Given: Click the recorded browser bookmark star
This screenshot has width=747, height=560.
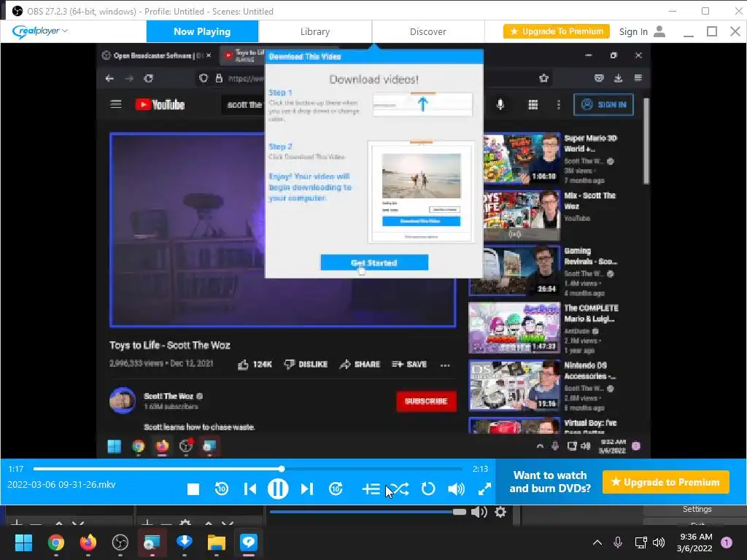Looking at the screenshot, I should 543,78.
